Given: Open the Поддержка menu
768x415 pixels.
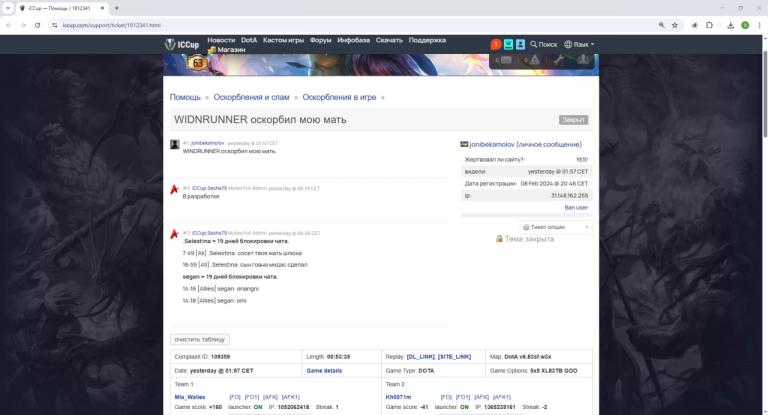Looking at the screenshot, I should [x=427, y=40].
